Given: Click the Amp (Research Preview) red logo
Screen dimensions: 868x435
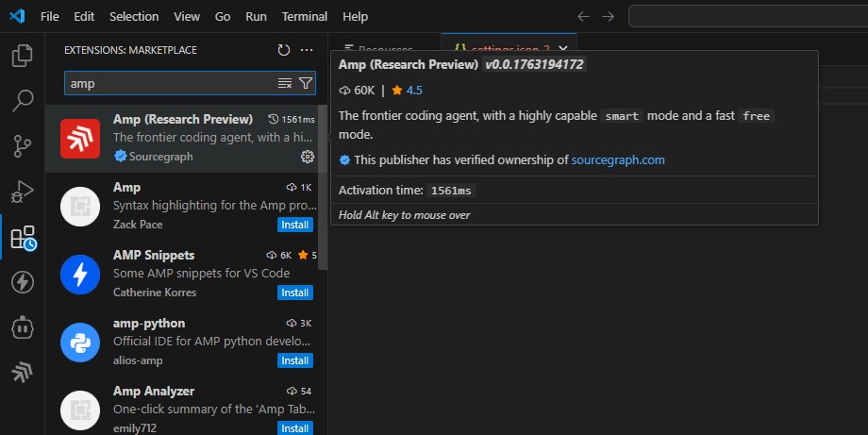Looking at the screenshot, I should [80, 139].
